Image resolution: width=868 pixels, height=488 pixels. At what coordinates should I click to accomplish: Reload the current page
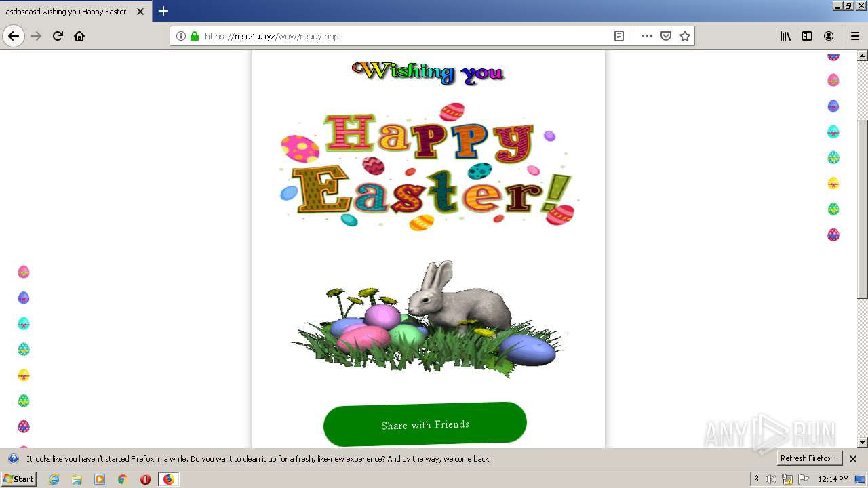coord(58,36)
